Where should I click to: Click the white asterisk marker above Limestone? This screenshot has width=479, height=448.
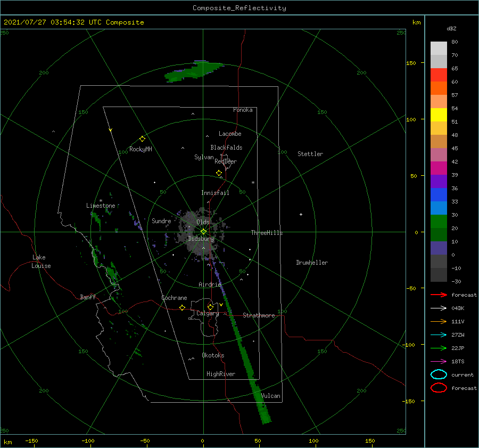[x=101, y=201]
